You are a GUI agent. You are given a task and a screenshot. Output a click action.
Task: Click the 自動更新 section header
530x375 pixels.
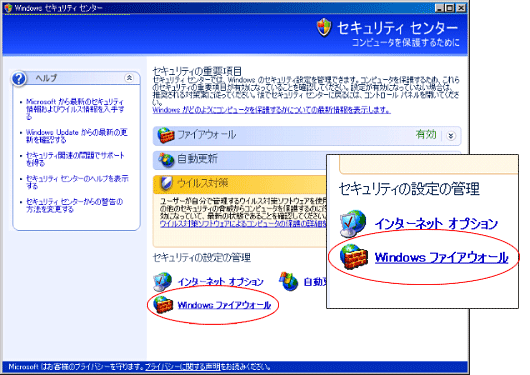pos(239,160)
